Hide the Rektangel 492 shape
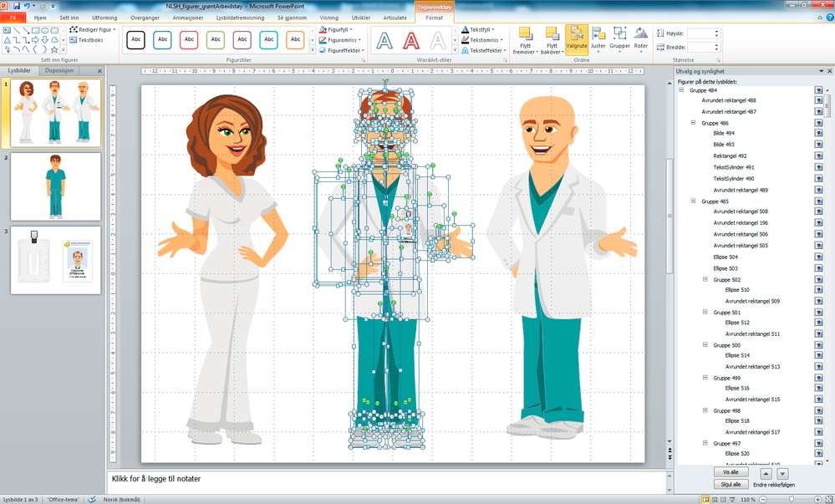 (x=819, y=155)
